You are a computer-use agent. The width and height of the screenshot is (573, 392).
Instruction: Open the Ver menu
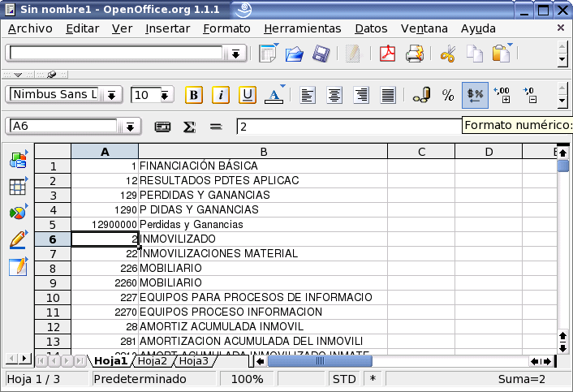pyautogui.click(x=122, y=28)
